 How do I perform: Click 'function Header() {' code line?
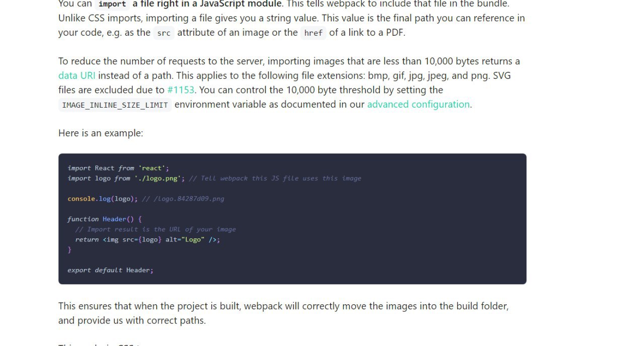(x=105, y=219)
